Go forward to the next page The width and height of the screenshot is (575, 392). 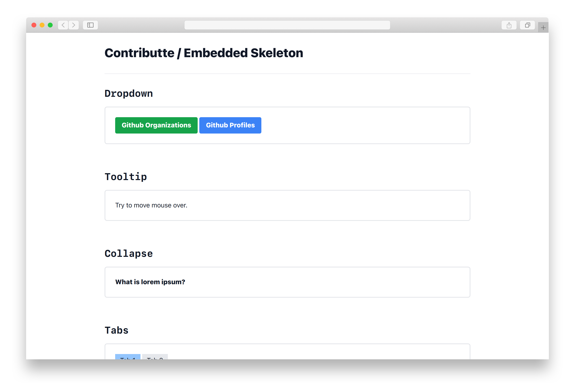point(74,25)
